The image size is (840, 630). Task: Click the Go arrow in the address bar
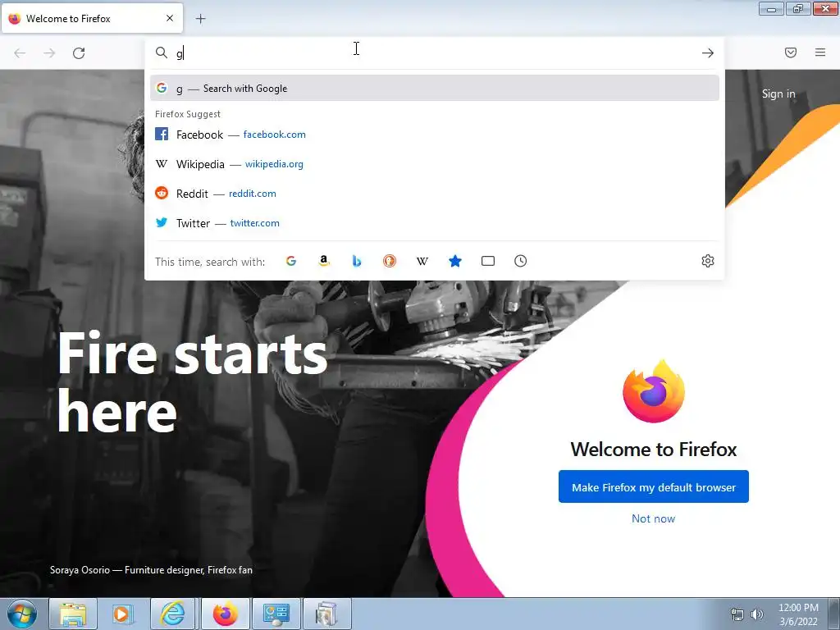tap(708, 53)
